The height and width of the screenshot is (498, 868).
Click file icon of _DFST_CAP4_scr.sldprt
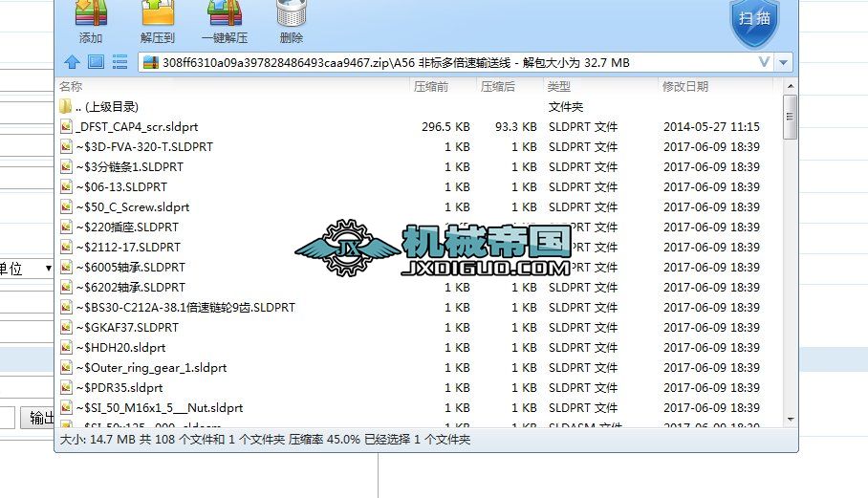click(66, 127)
